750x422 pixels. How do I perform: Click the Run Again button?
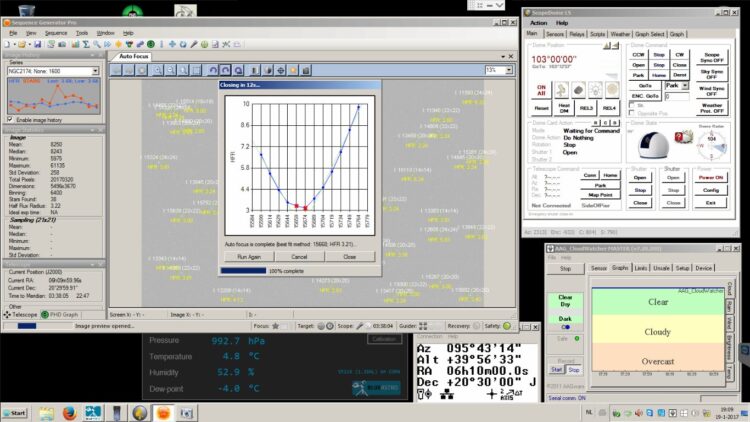tap(249, 257)
